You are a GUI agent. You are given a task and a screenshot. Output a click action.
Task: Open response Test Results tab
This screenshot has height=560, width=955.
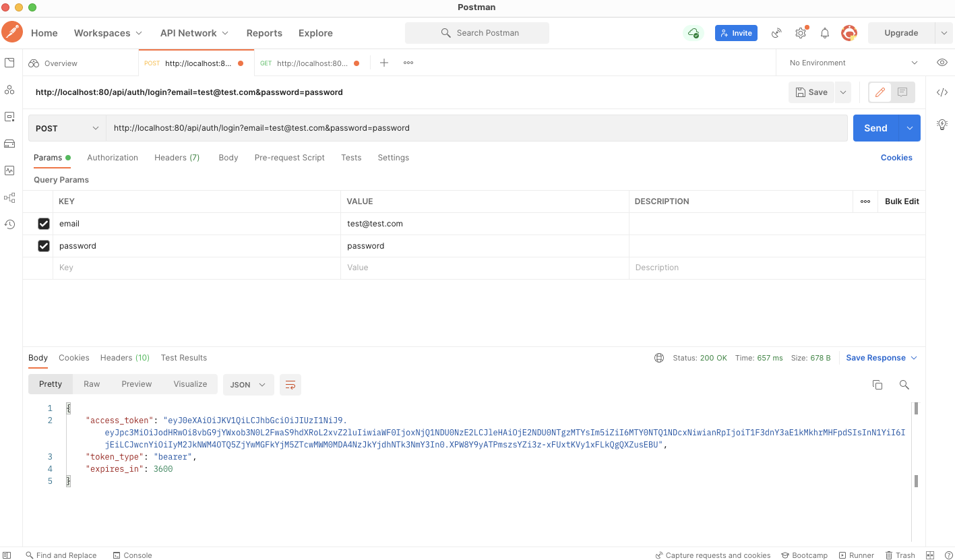tap(184, 358)
